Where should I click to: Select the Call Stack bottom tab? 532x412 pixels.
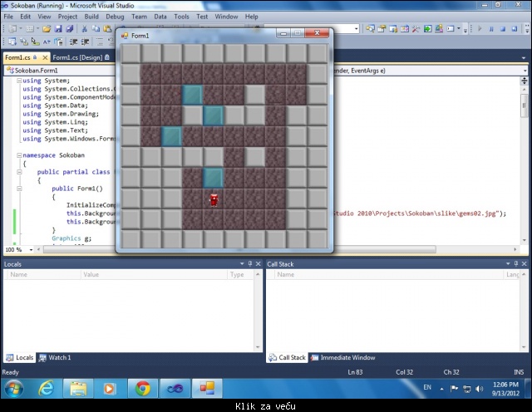287,357
